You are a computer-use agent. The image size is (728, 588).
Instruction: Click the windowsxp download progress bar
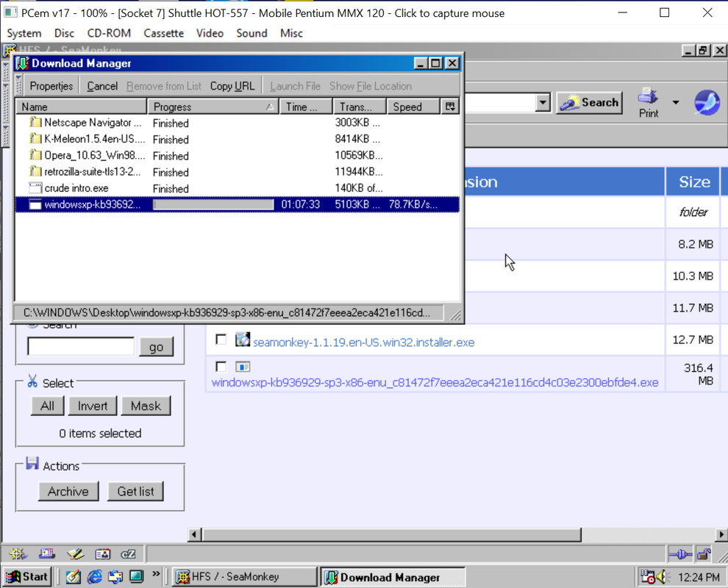tap(213, 204)
